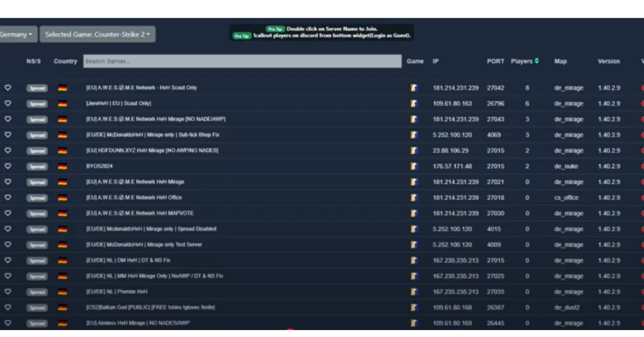
Task: Select JereHvH EU Scout Only server name
Action: click(x=119, y=103)
